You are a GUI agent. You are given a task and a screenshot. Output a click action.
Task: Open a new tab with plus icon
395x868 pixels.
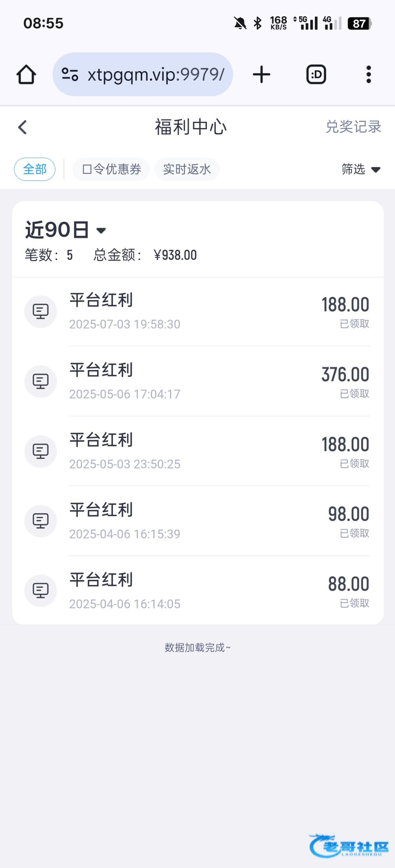click(x=261, y=75)
